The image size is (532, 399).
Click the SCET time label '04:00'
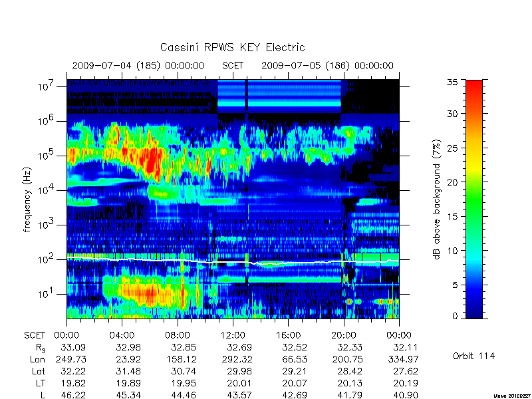pyautogui.click(x=122, y=336)
